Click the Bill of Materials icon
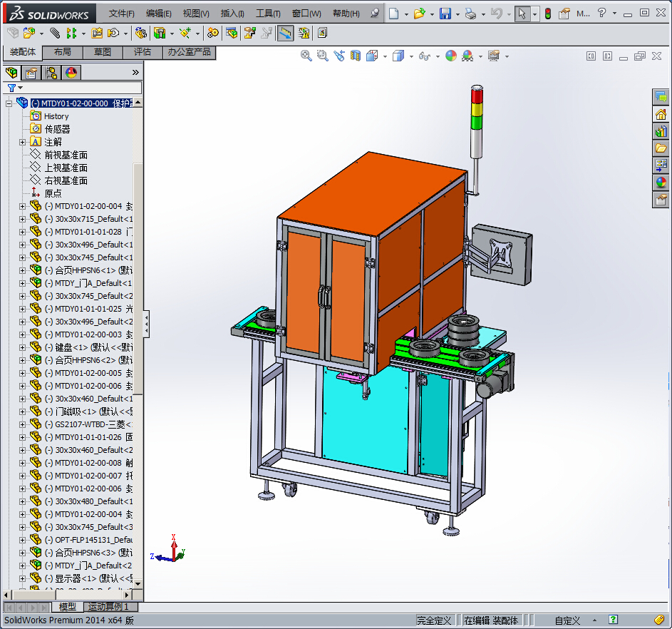The image size is (672, 629). pos(232,33)
